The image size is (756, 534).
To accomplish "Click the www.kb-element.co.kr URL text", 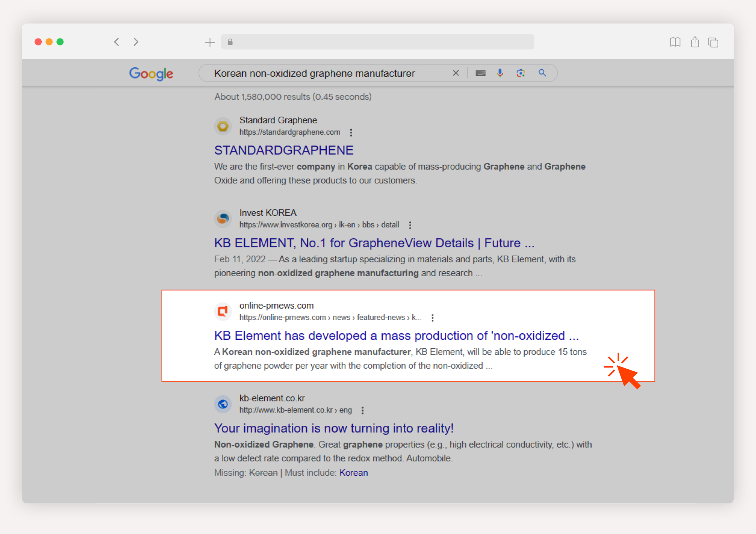I will tap(295, 410).
